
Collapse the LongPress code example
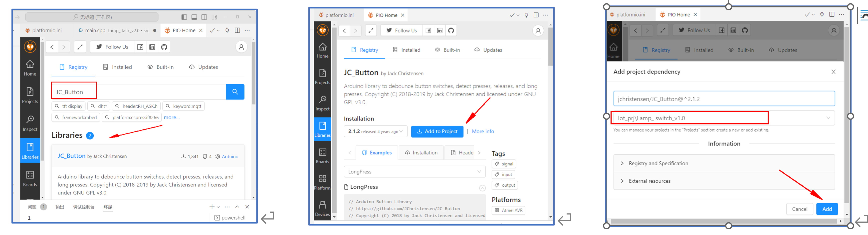click(482, 188)
